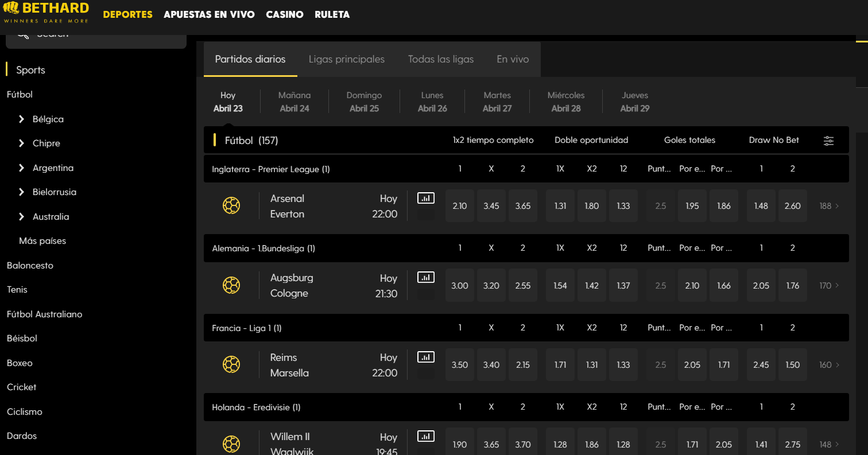Switch to Ligas principales tab
868x455 pixels.
(x=346, y=59)
